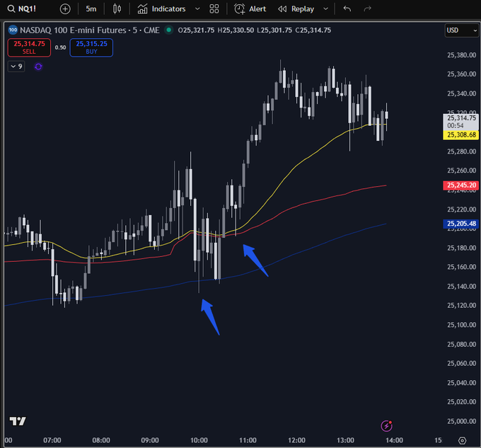The width and height of the screenshot is (481, 448).
Task: Open the indicator templates grid icon
Action: click(214, 9)
